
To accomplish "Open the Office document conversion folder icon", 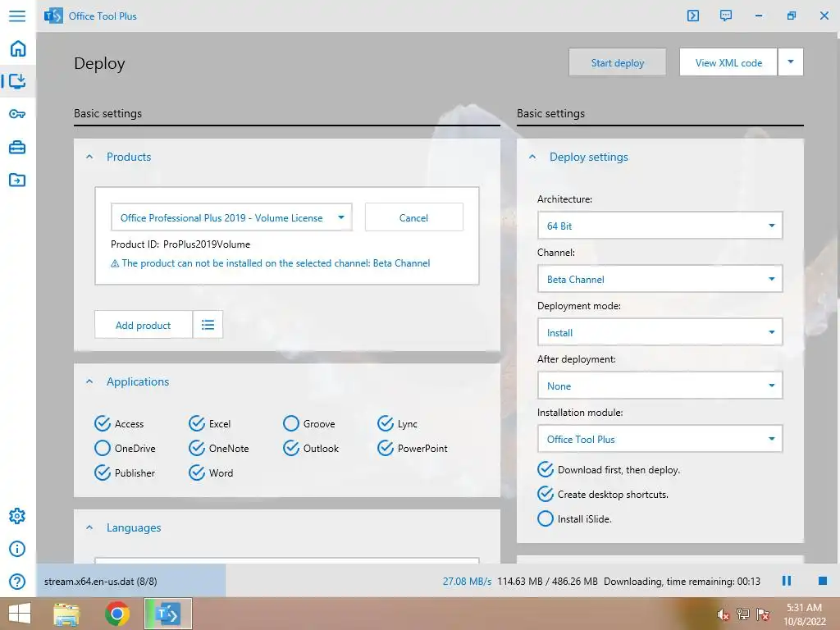I will pos(17,180).
